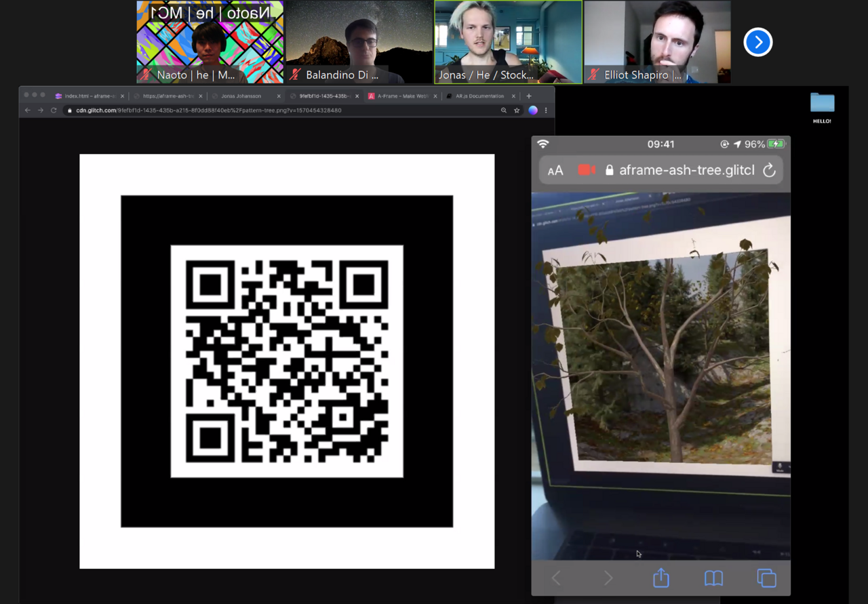
Task: Click the phone battery status icon
Action: (x=776, y=144)
